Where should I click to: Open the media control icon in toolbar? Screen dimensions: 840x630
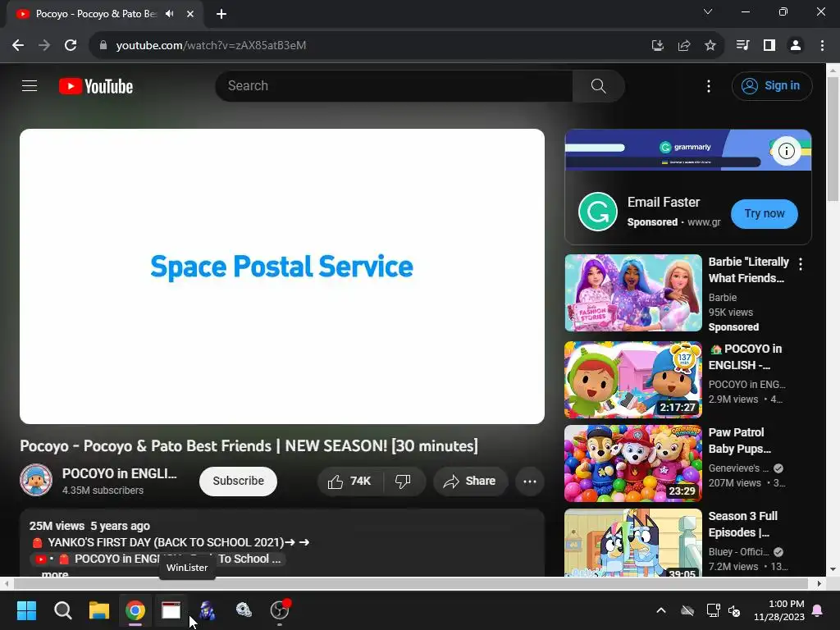click(742, 46)
